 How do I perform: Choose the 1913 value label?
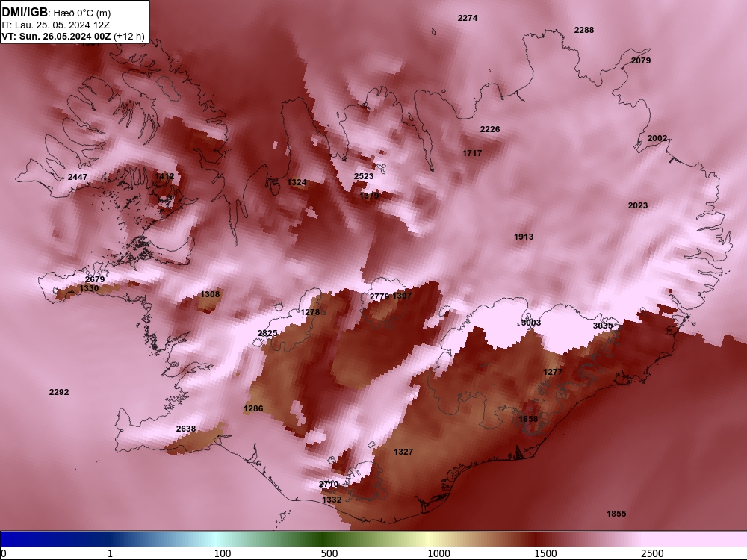(524, 237)
